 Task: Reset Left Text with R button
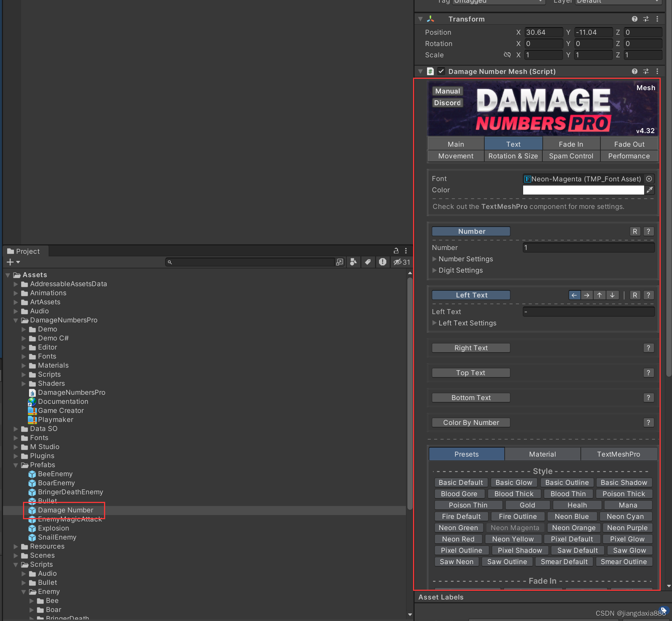pyautogui.click(x=635, y=295)
